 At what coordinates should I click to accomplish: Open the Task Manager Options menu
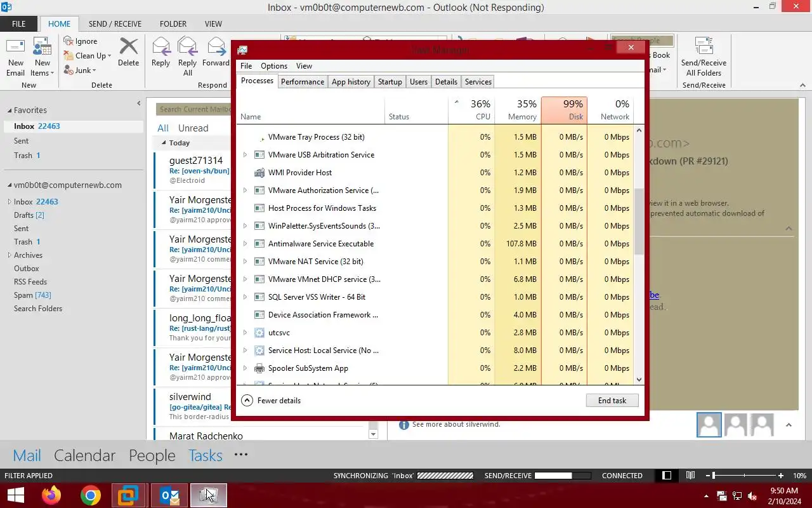274,66
